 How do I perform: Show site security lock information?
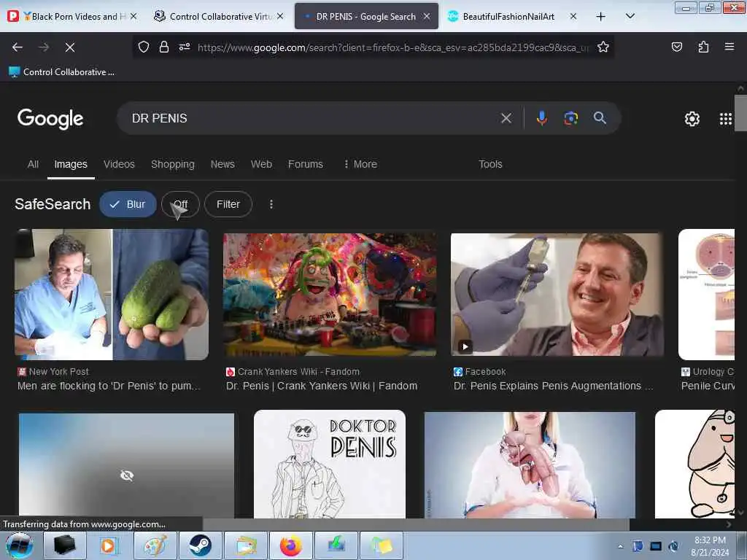[164, 47]
